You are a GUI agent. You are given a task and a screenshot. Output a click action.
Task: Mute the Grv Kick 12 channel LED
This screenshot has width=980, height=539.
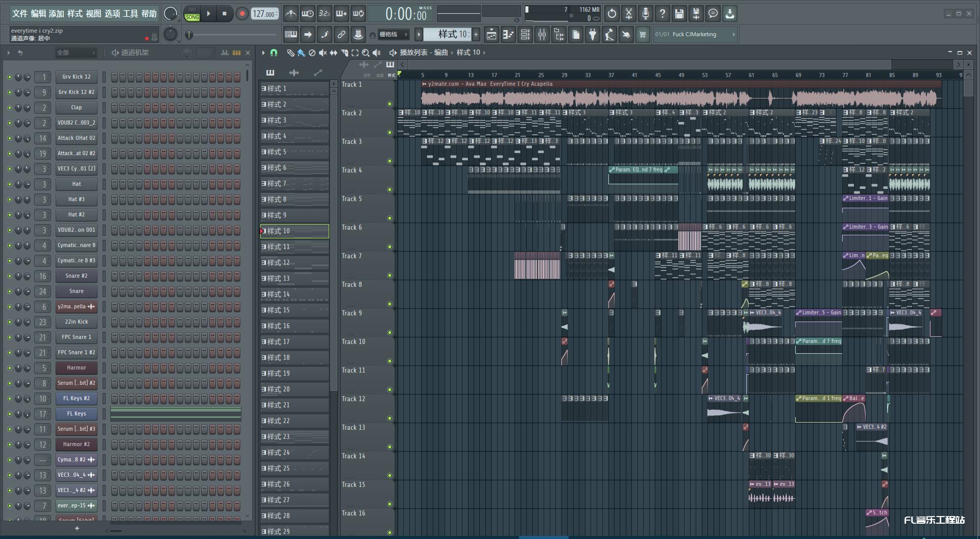[9, 77]
